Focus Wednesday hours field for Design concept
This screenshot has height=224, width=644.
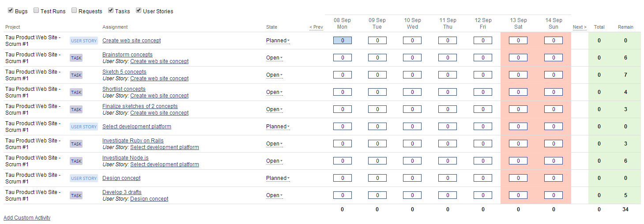point(412,178)
